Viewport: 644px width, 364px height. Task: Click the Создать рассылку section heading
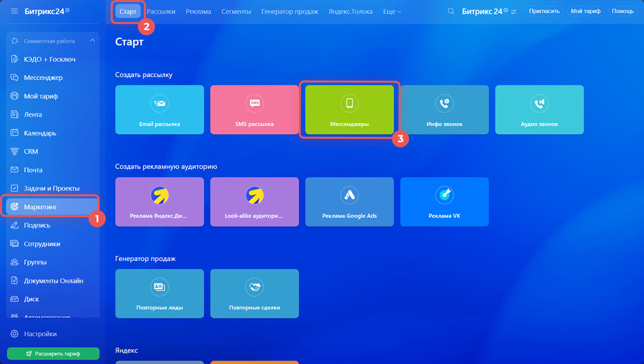tap(144, 75)
